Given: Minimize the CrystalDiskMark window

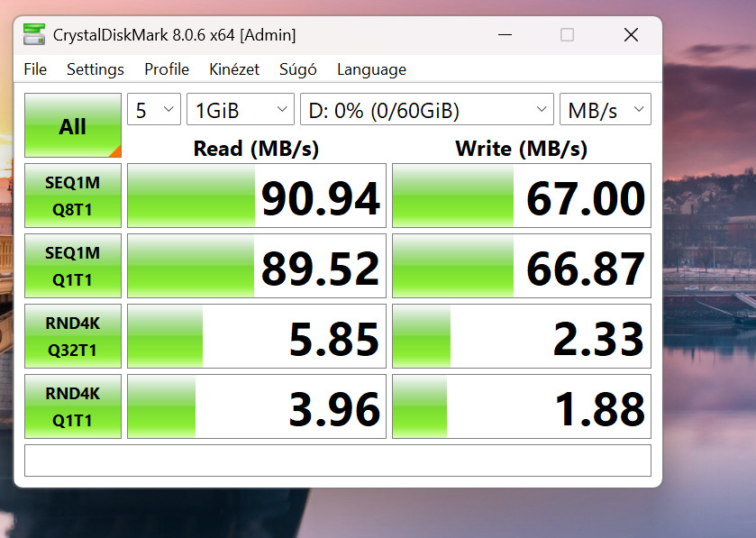Looking at the screenshot, I should tap(505, 35).
